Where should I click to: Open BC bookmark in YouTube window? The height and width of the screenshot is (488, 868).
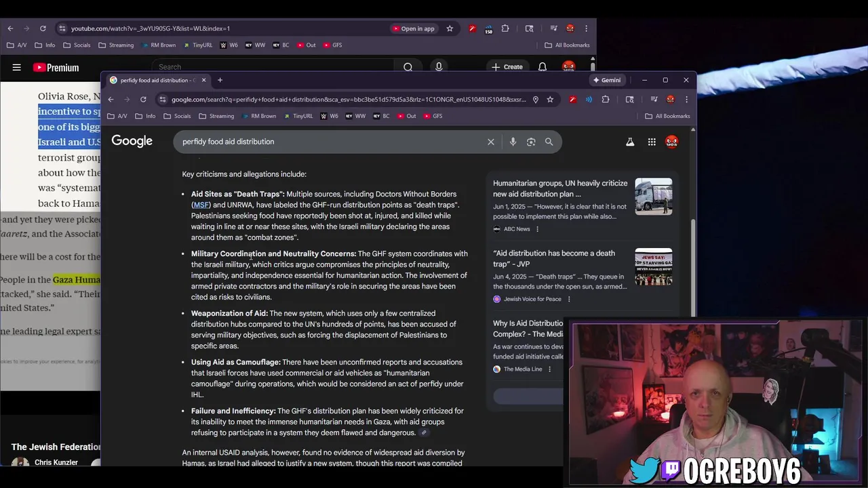point(281,45)
